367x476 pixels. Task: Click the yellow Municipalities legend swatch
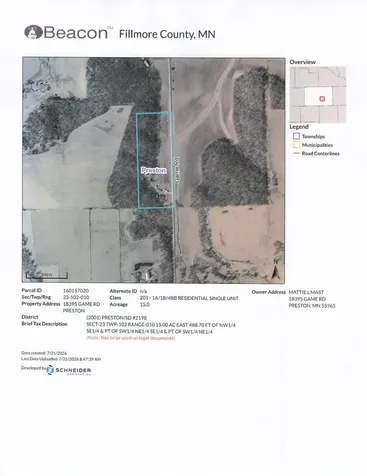point(296,145)
